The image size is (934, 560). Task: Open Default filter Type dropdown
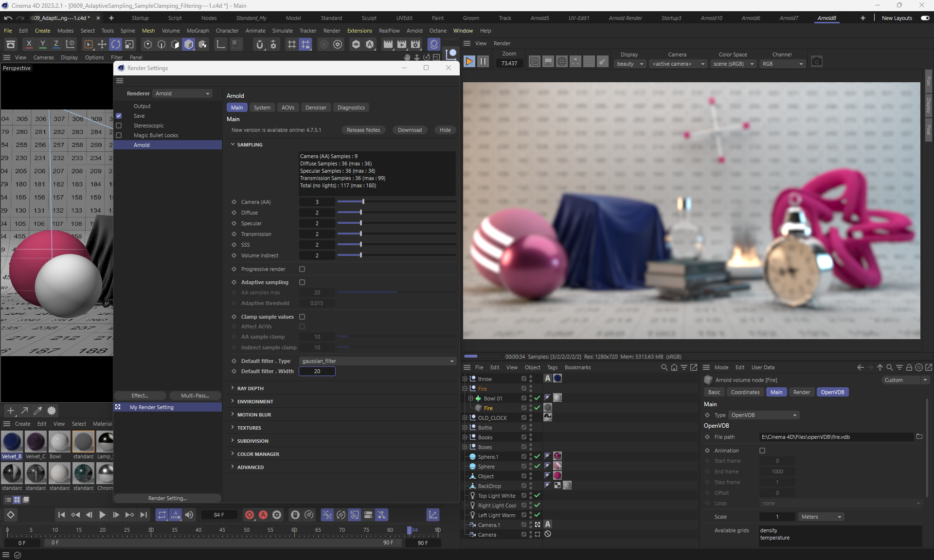pos(377,361)
